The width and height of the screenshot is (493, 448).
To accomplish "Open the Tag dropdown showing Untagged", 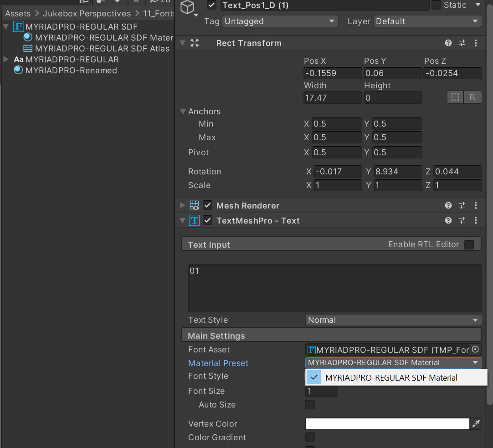I will (280, 21).
